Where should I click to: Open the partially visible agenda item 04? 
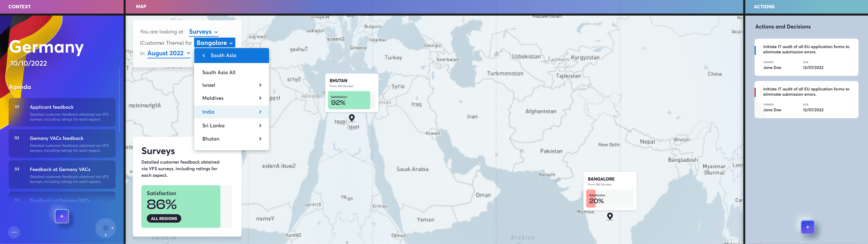[x=62, y=197]
